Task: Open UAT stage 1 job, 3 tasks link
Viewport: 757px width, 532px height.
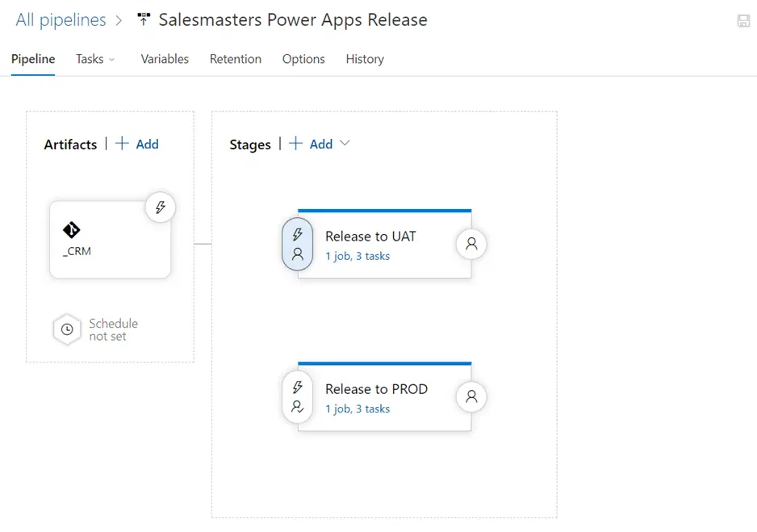Action: coord(358,257)
